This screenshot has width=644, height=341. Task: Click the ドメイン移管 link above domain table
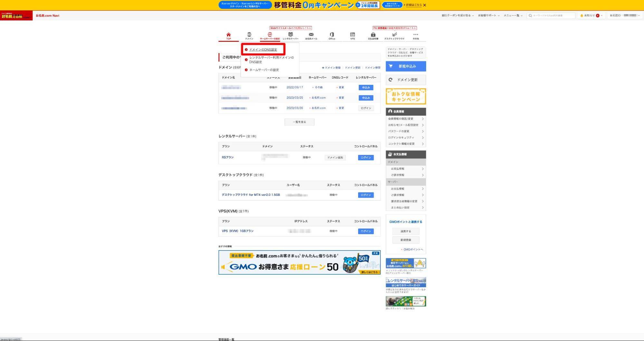(x=373, y=68)
